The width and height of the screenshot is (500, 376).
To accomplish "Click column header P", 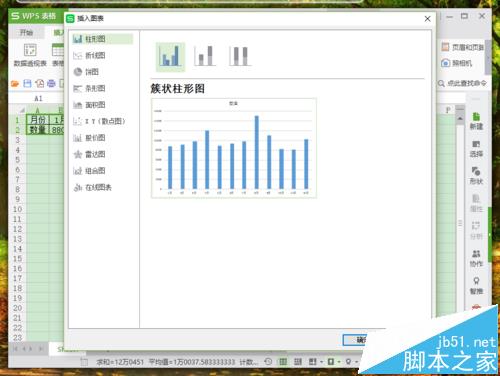I will click(448, 110).
